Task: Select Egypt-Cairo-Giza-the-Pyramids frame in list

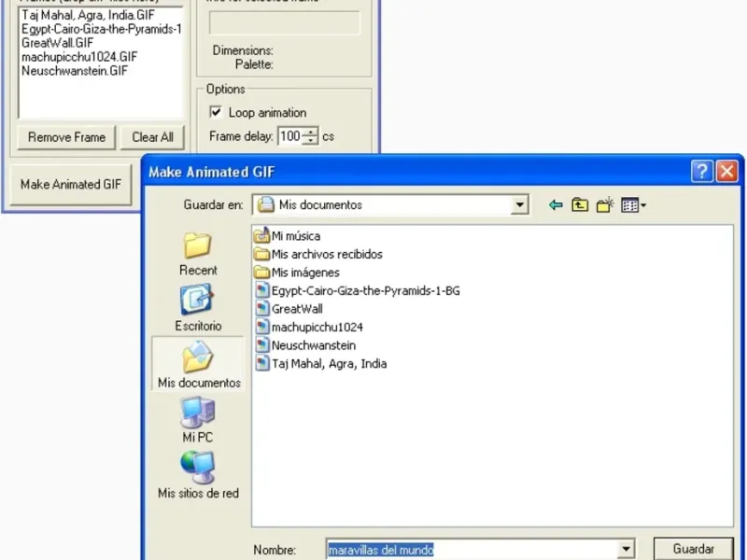Action: pos(101,29)
